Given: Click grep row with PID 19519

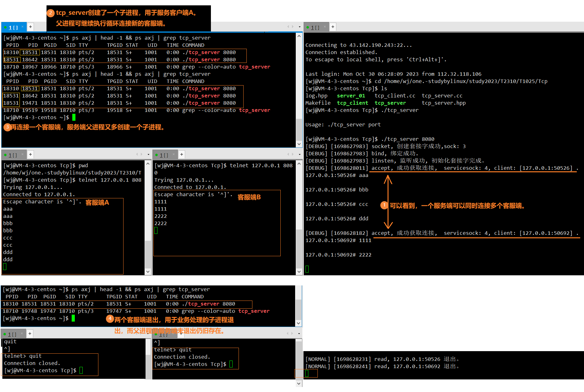Looking at the screenshot, I should (x=137, y=110).
